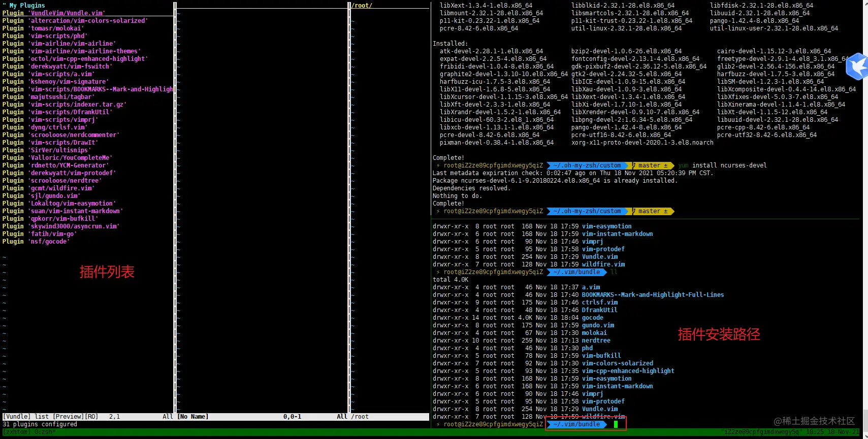The width and height of the screenshot is (868, 439).
Task: Click the Plugin 'tomasr/molokai' entry
Action: pyautogui.click(x=43, y=28)
